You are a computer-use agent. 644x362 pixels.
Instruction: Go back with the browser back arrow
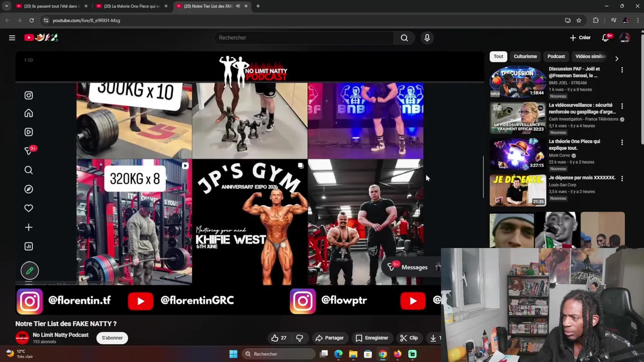(x=7, y=20)
